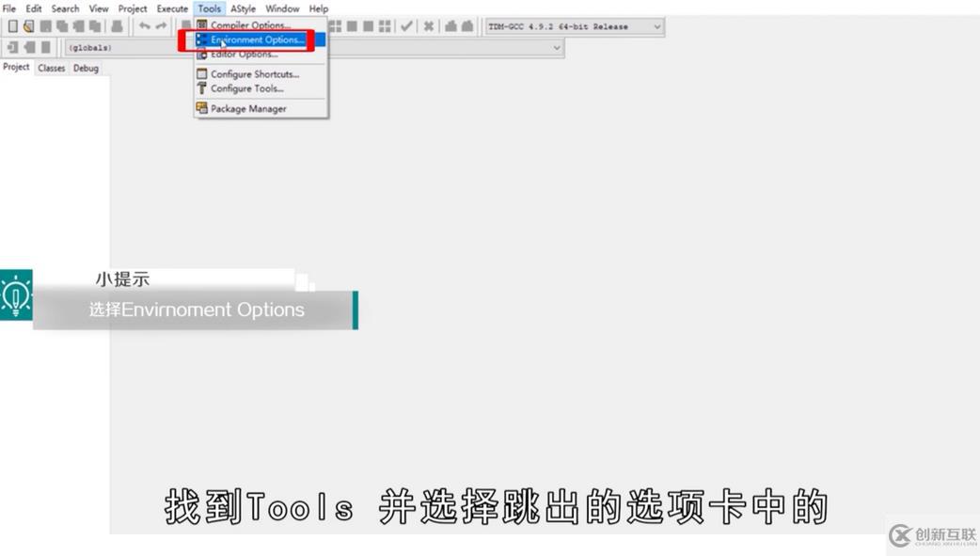Switch to the Classes tab
Viewport: 980px width, 556px height.
[x=51, y=67]
